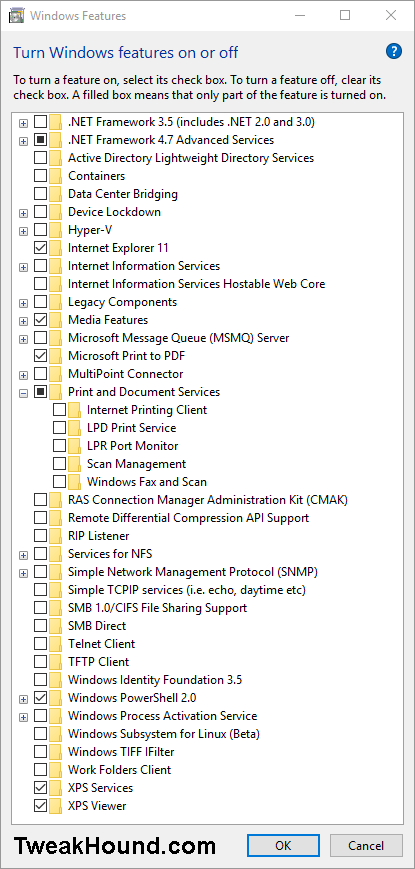Screen dimensions: 415x869
Task: Select the SMB 1.0/CIFS File Sharing Support item
Action: [x=157, y=608]
